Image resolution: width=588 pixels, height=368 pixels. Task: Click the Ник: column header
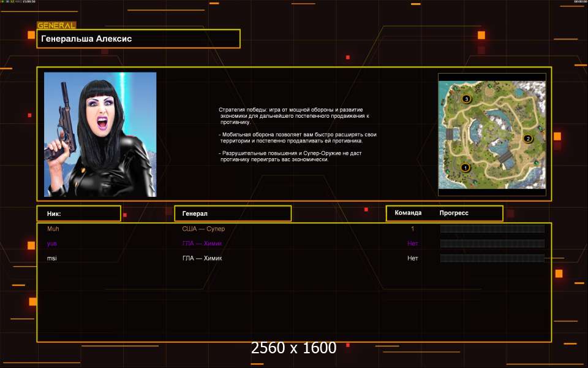(x=78, y=213)
